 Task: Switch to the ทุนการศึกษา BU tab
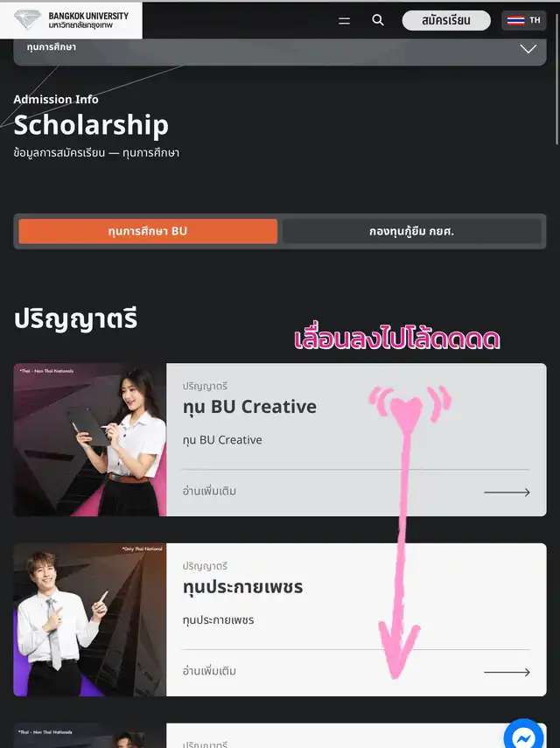pyautogui.click(x=148, y=231)
